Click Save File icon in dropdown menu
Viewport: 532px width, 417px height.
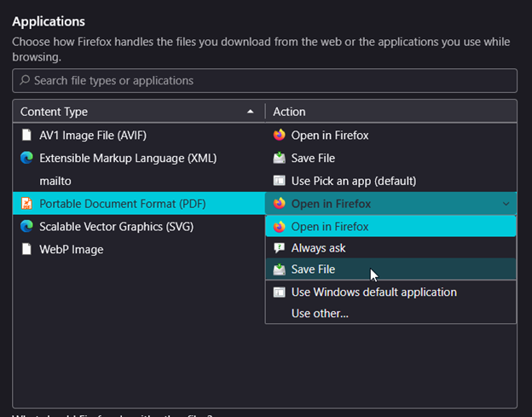[280, 269]
